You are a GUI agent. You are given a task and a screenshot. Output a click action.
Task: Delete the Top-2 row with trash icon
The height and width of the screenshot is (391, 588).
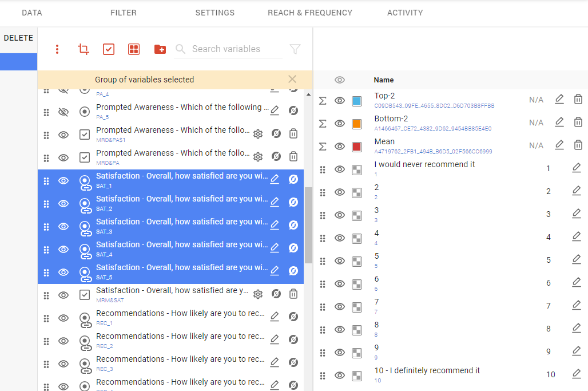[x=578, y=100]
